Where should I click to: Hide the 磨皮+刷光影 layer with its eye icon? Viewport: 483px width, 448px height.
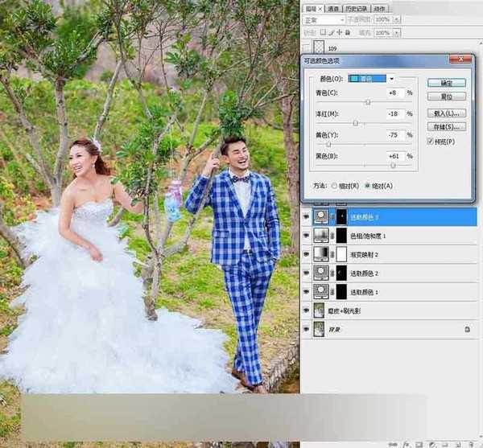tap(306, 310)
